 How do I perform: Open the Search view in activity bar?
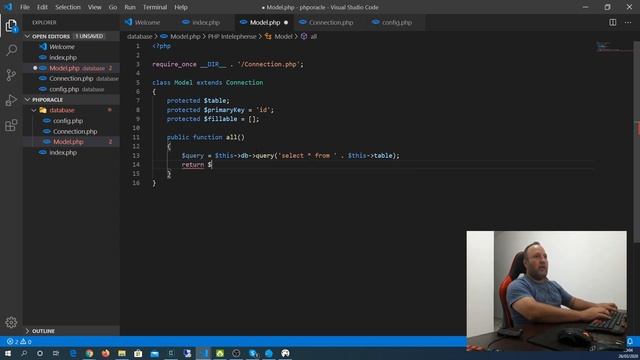tap(11, 50)
